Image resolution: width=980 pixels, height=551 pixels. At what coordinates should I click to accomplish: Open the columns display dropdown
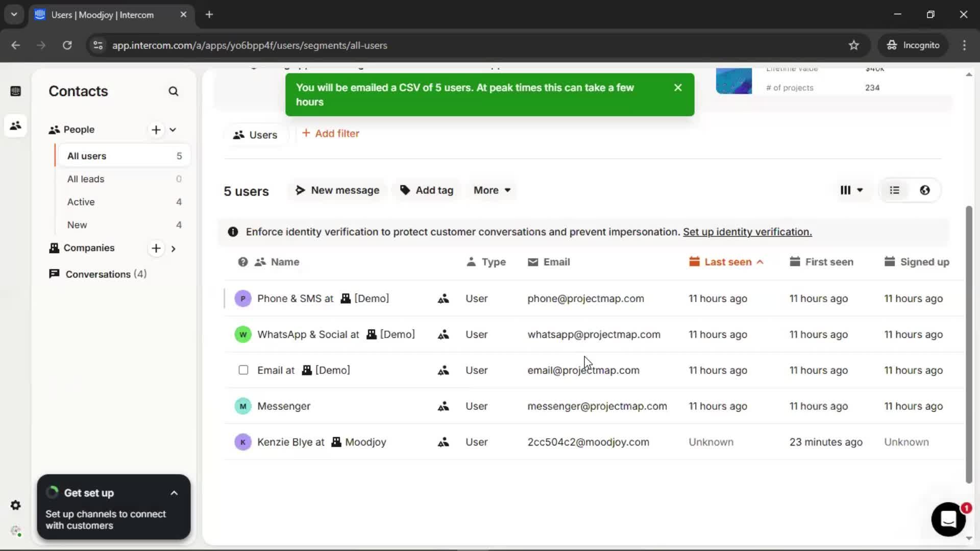851,190
